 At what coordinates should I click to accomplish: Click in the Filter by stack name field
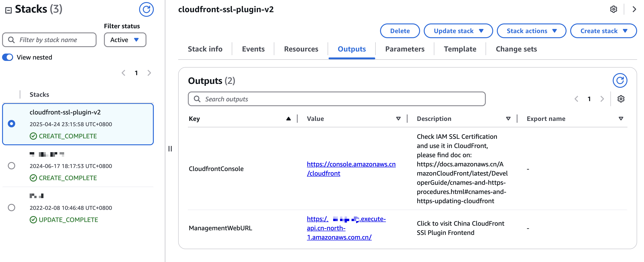click(x=49, y=40)
